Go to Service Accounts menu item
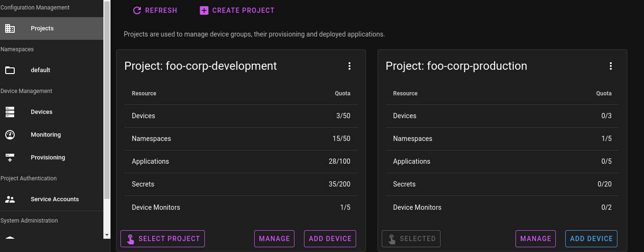The width and height of the screenshot is (644, 252). tap(55, 199)
